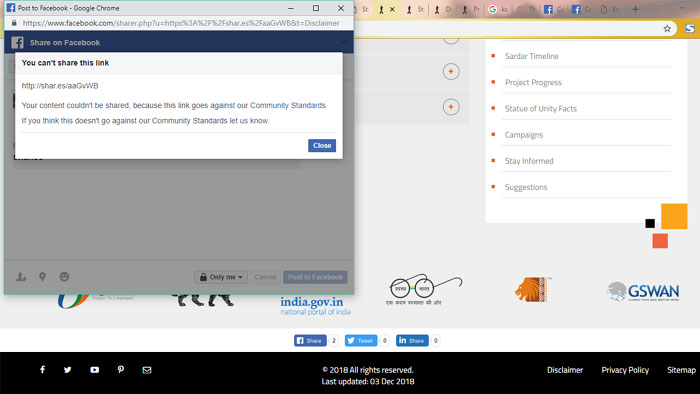Screen dimensions: 700x394
Task: Click the sharer URL address bar
Action: pos(181,23)
